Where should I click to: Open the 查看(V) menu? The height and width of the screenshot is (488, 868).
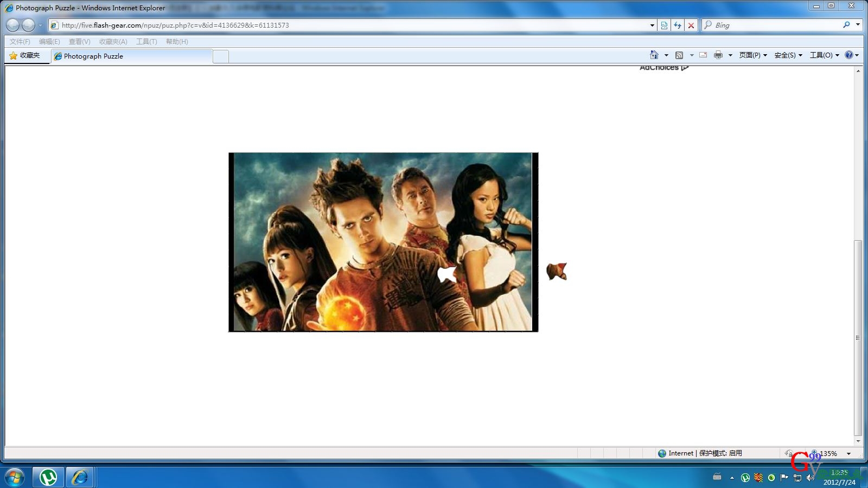[x=79, y=42]
